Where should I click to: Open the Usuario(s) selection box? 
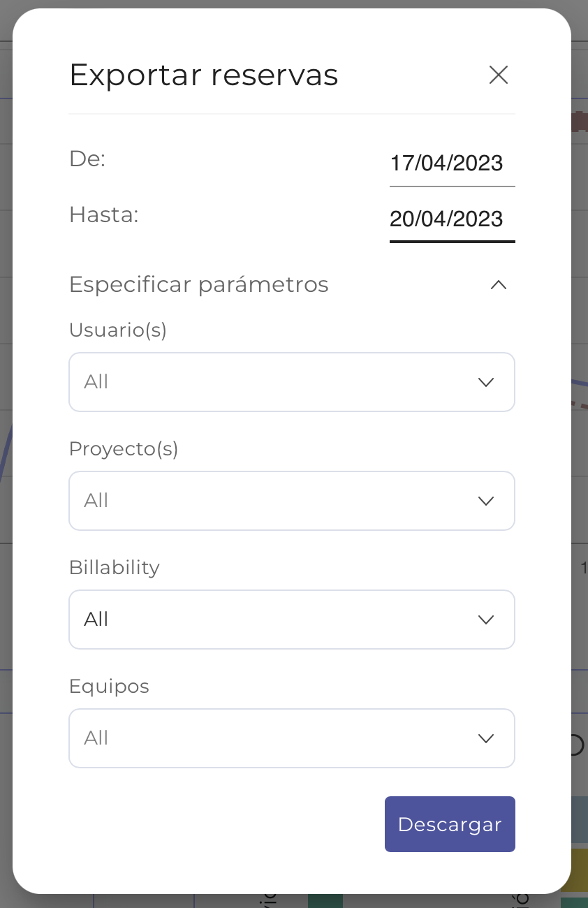click(x=279, y=382)
